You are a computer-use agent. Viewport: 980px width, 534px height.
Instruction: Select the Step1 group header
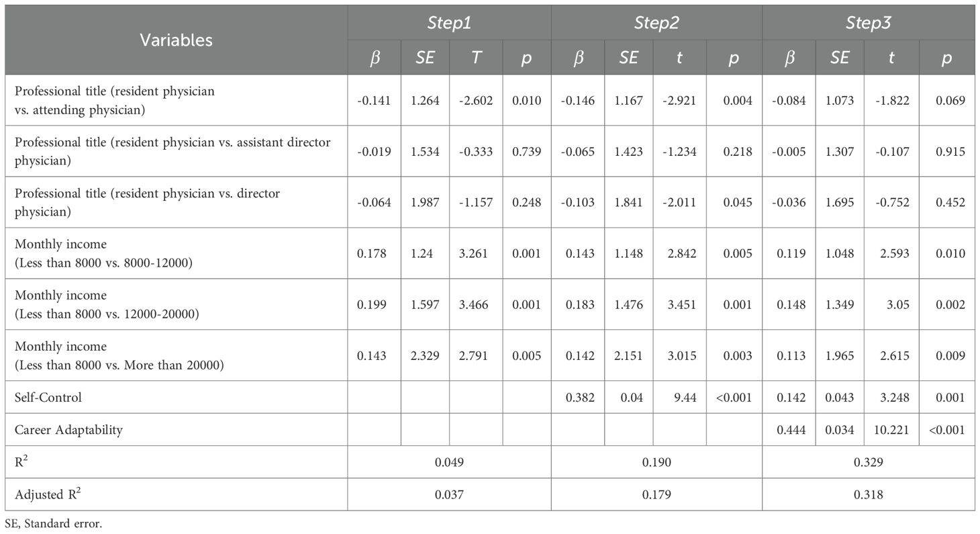coord(449,23)
